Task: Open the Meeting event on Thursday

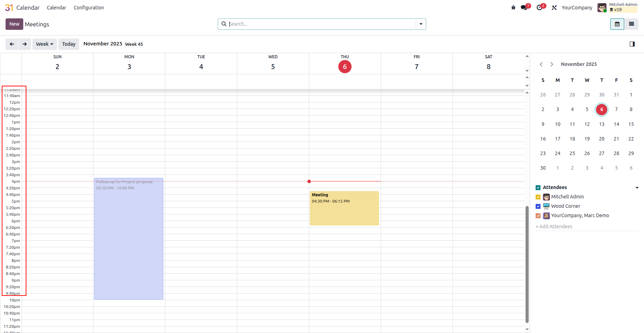Action: coord(344,208)
